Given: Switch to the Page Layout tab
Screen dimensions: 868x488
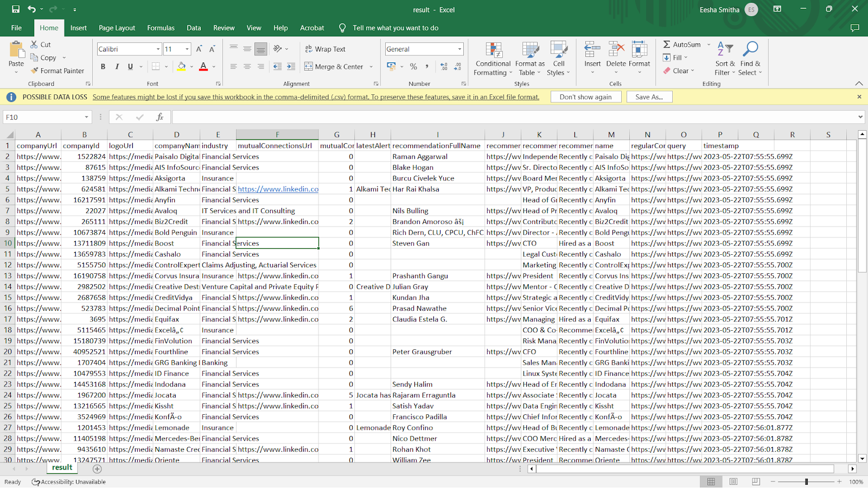Looking at the screenshot, I should [117, 28].
